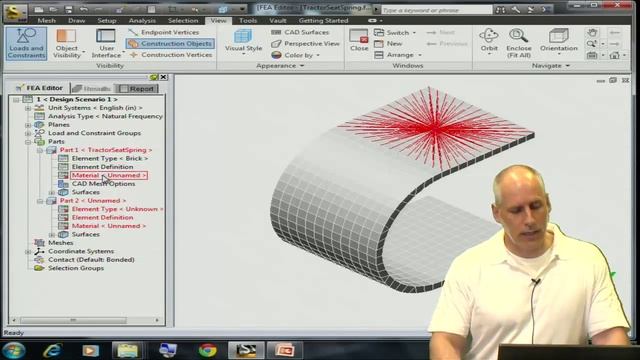Expand the Planes node

pyautogui.click(x=28, y=125)
